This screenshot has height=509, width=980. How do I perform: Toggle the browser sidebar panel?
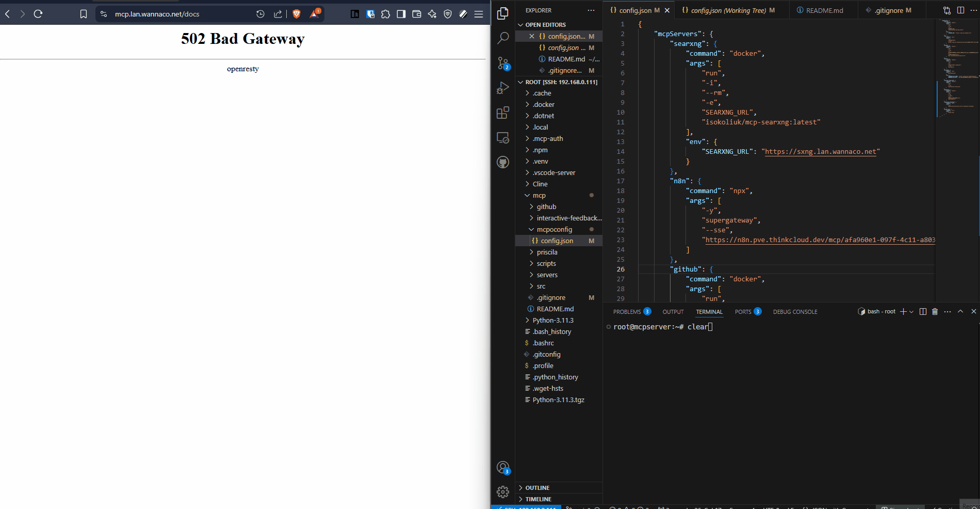tap(401, 14)
